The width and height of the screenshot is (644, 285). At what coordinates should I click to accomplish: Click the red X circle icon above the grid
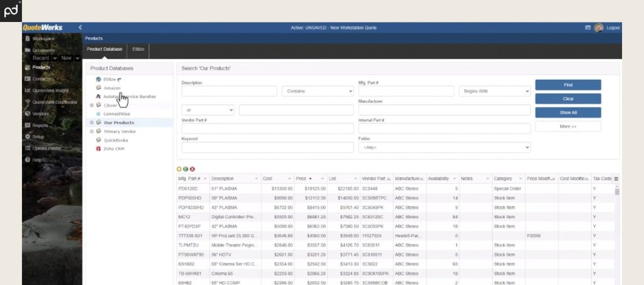click(192, 169)
